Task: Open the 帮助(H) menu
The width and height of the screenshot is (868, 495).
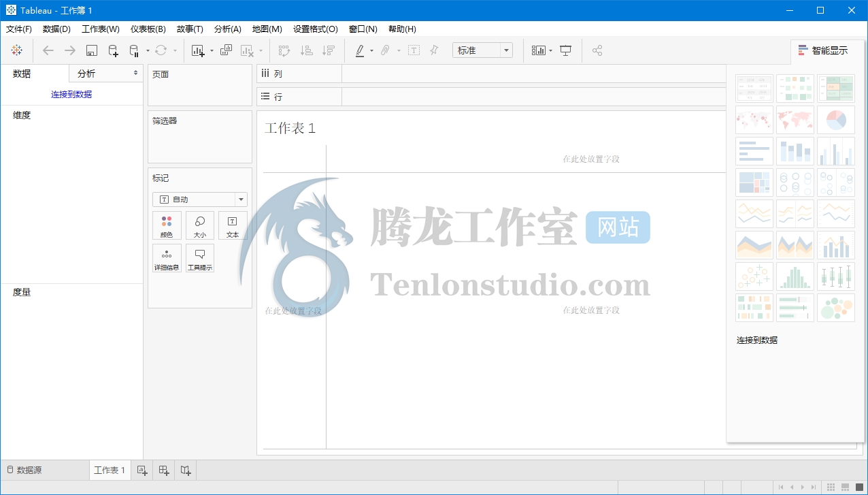Action: pos(402,29)
